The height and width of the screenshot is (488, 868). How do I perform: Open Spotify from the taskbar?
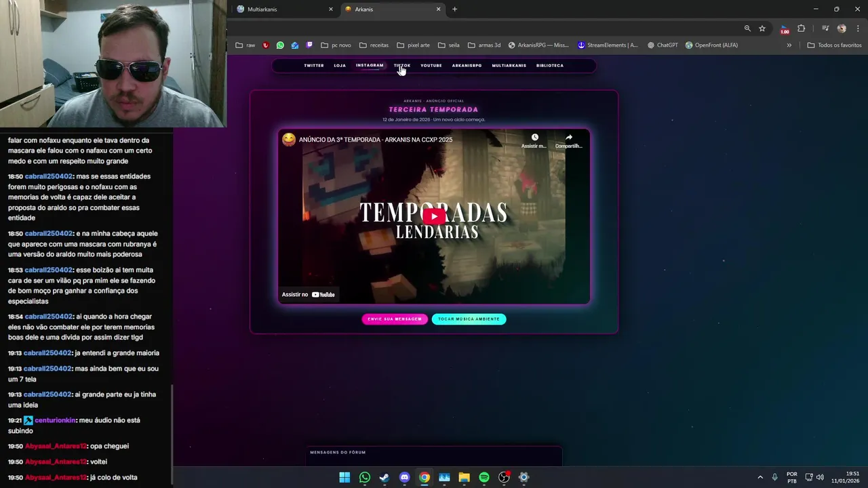[484, 477]
